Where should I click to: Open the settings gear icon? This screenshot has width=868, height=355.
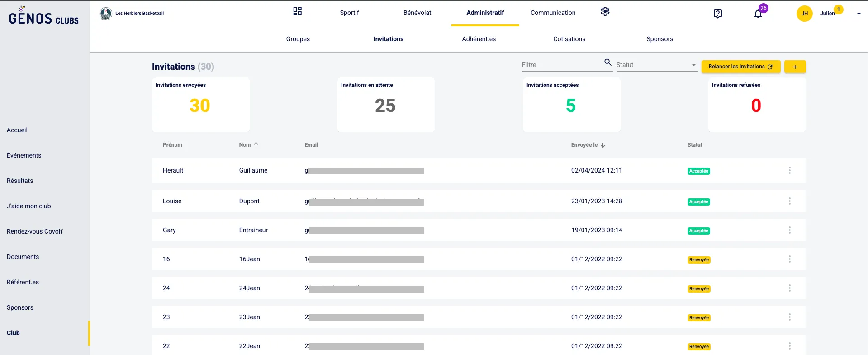pyautogui.click(x=605, y=12)
